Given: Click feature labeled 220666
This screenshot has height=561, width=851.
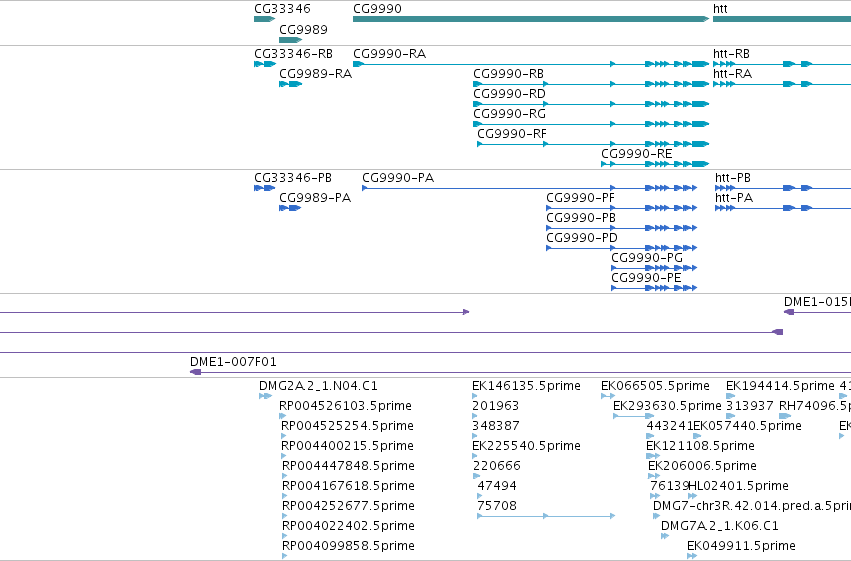Looking at the screenshot, I should 476,476.
